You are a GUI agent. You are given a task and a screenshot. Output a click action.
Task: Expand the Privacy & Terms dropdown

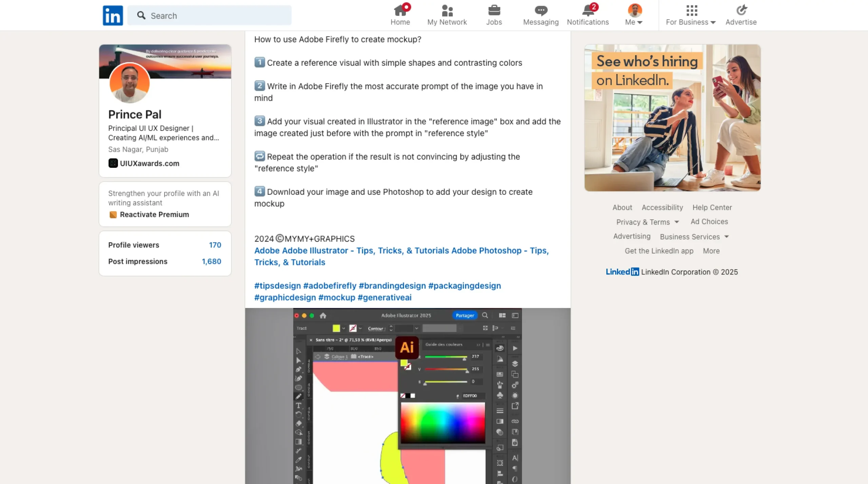pyautogui.click(x=647, y=222)
